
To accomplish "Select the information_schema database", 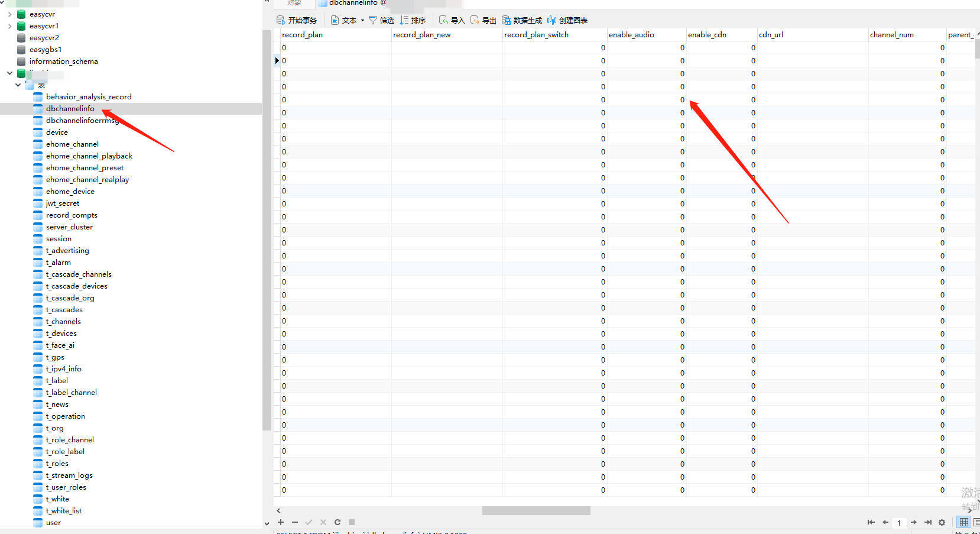I will click(x=64, y=62).
